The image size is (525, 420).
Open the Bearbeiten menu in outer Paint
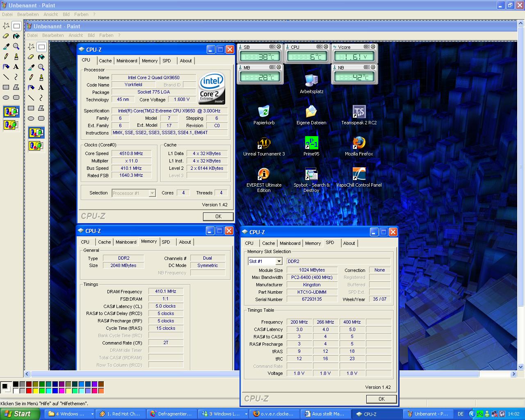(x=28, y=14)
